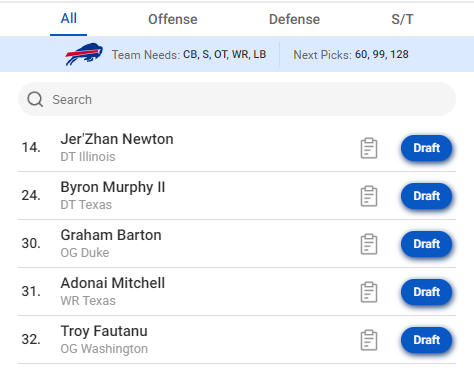Open scouting notes for Graham Barton

coord(369,244)
